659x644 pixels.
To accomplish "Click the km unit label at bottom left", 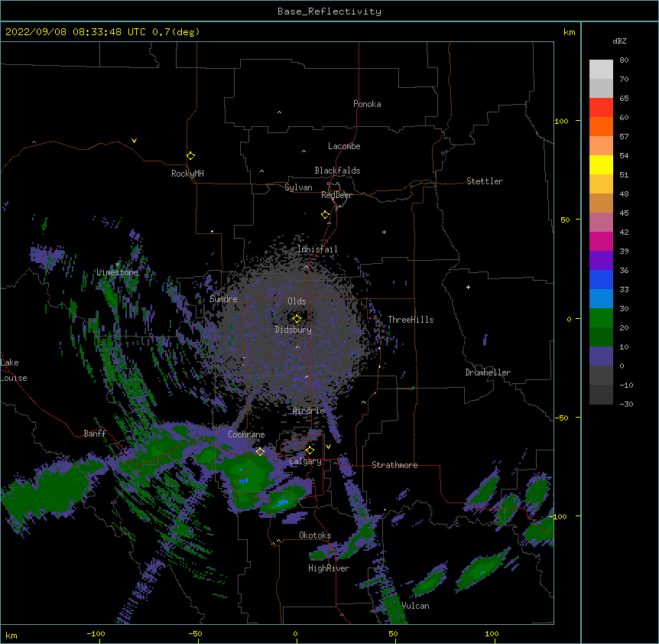I will pyautogui.click(x=11, y=636).
